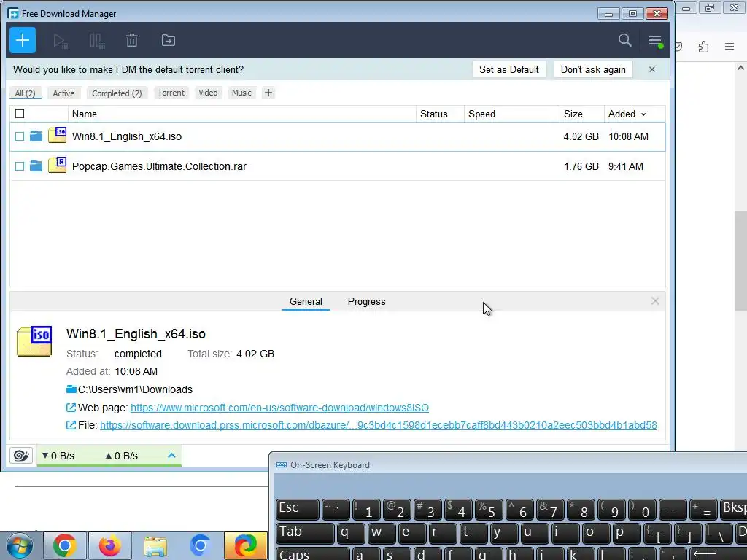Open folder of Win8.1 iso row

click(36, 136)
